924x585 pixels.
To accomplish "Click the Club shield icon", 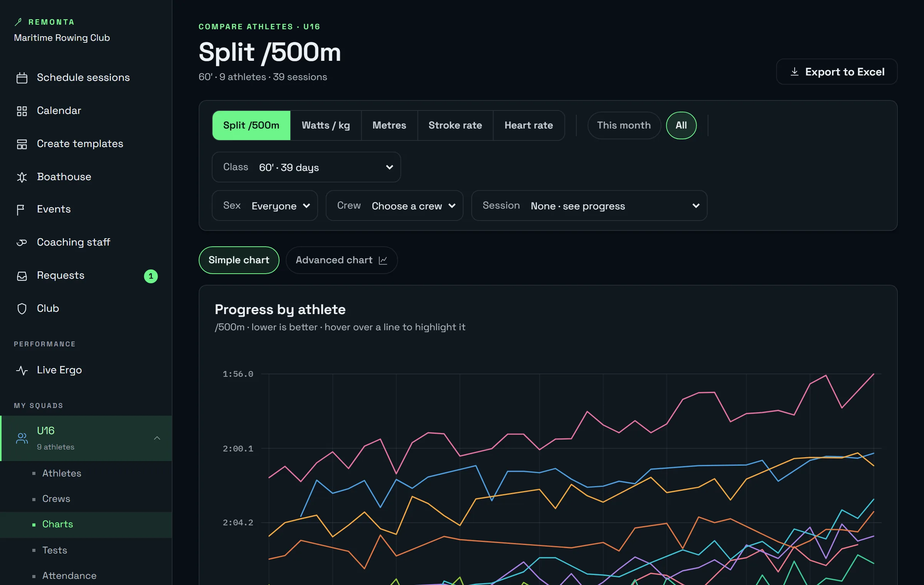I will [x=22, y=309].
